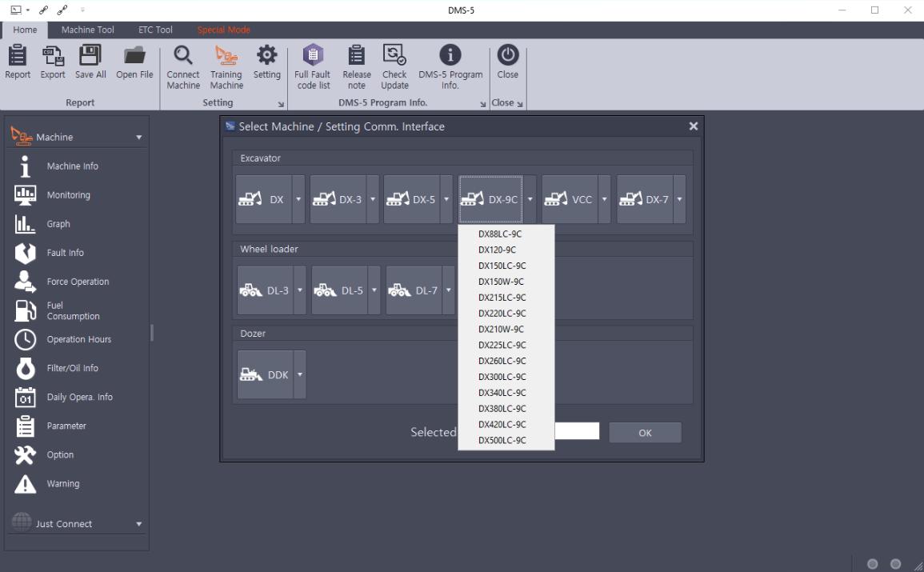Image resolution: width=924 pixels, height=572 pixels.
Task: Close the Select Machine dialog
Action: tap(694, 126)
